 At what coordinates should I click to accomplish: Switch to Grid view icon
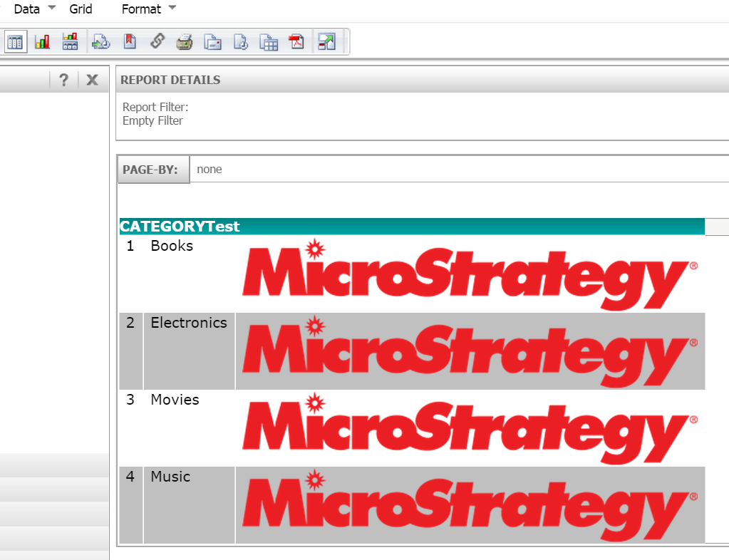(15, 42)
